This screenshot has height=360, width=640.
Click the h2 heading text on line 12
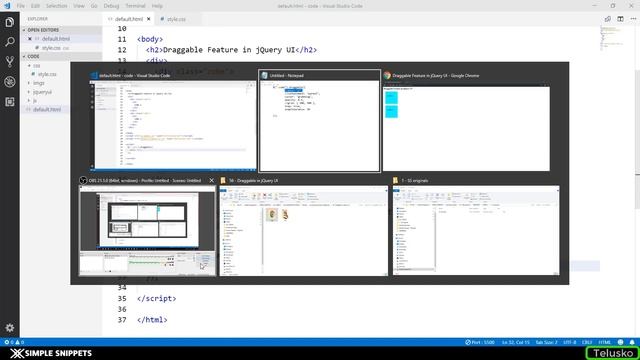point(229,50)
